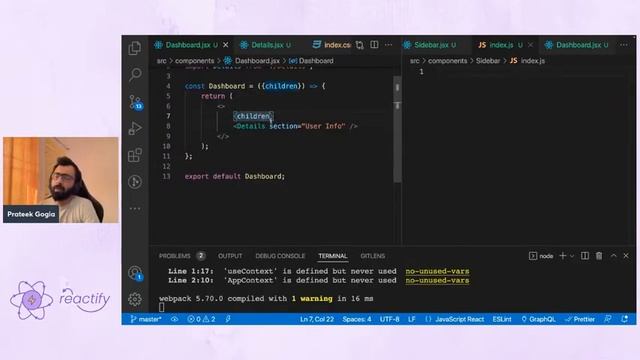Viewport: 640px width, 360px height.
Task: Open Source Control view with badge
Action: coord(135,102)
